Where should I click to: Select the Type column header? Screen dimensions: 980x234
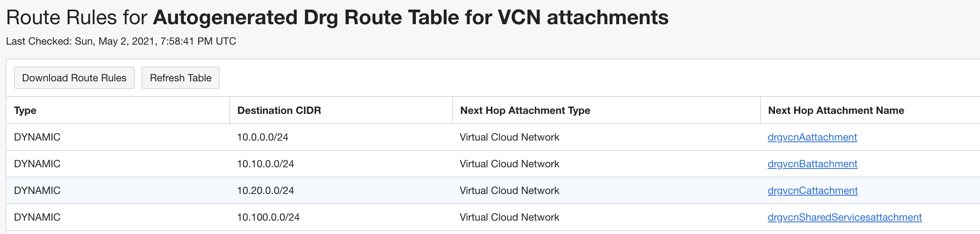[x=25, y=111]
